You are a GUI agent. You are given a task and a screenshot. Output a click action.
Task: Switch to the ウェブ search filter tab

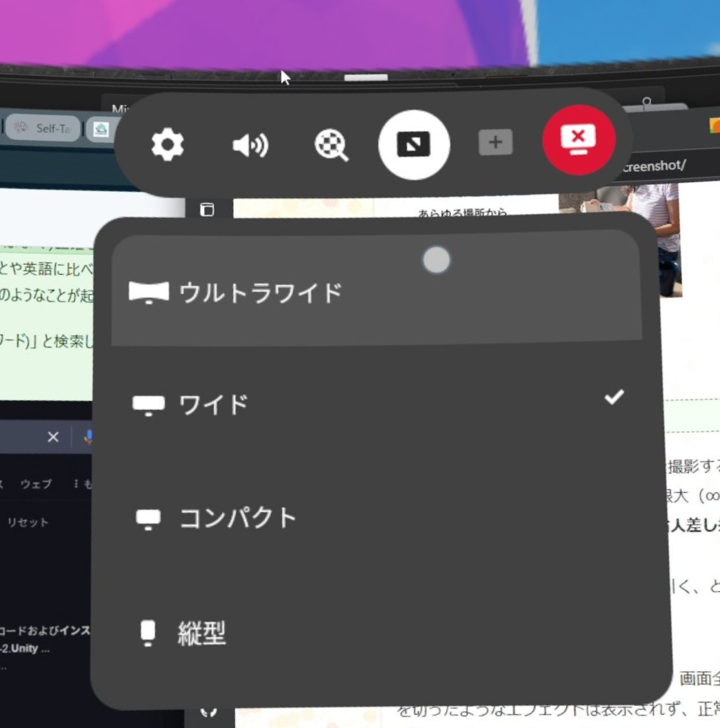pos(36,483)
